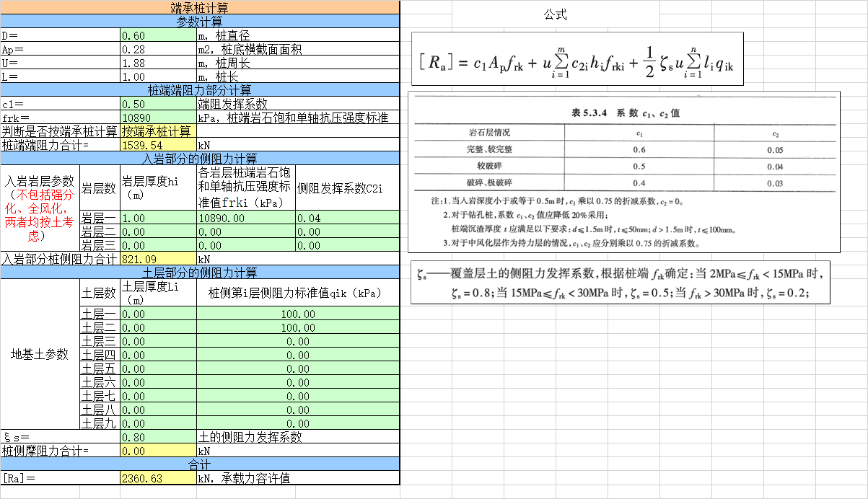The width and height of the screenshot is (868, 499).
Task: Click the "[Ra]=" label cell
Action: tap(61, 478)
